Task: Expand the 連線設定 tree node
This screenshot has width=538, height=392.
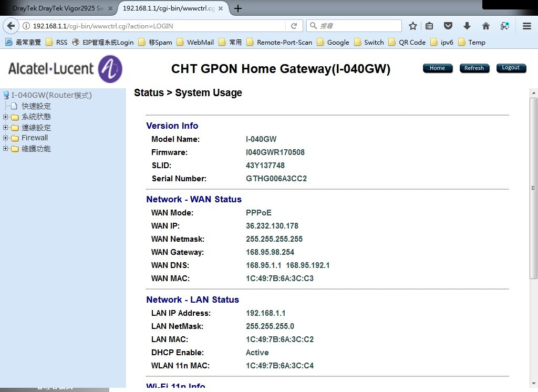Action: (x=5, y=127)
